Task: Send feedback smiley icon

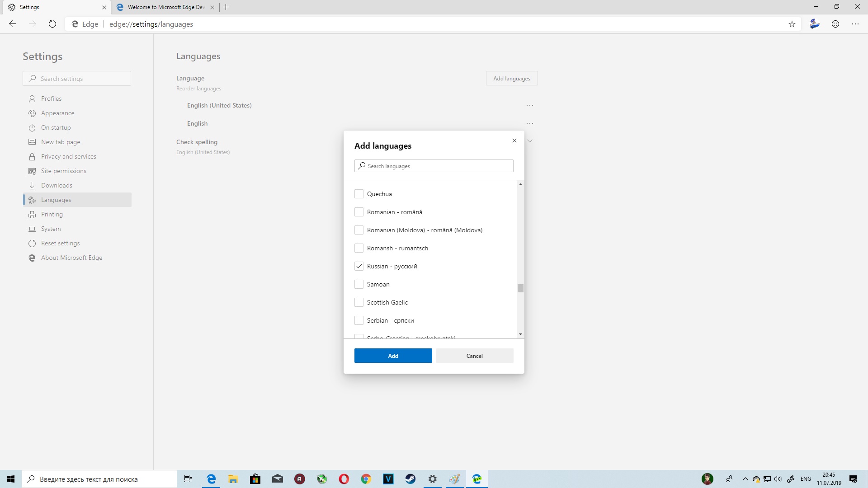Action: 835,24
